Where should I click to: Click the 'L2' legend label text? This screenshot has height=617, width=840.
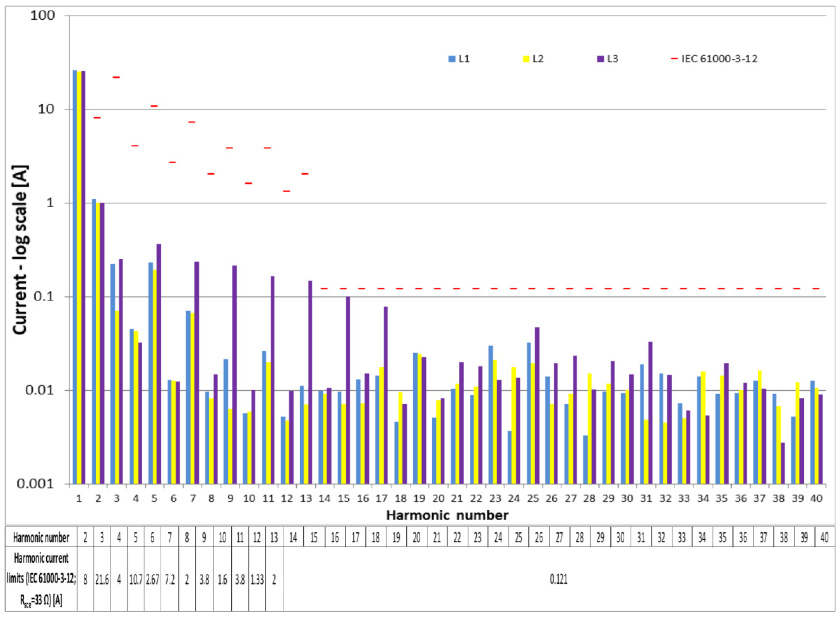538,59
